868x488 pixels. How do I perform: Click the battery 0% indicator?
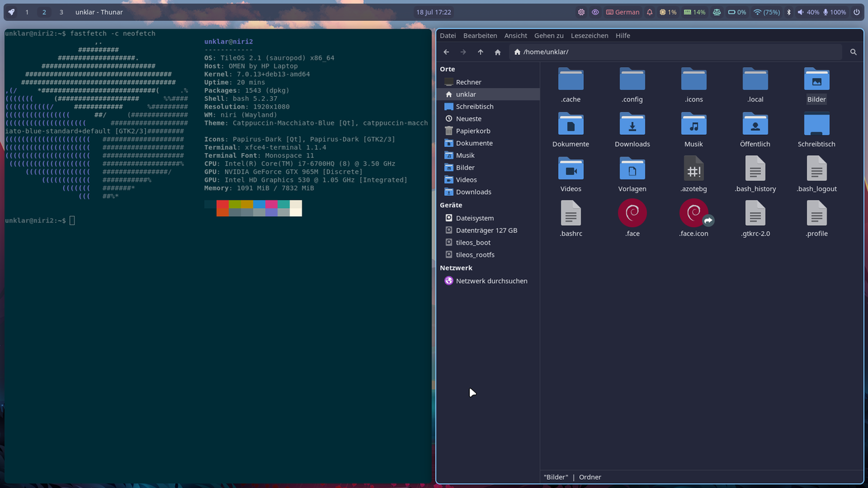coord(737,12)
